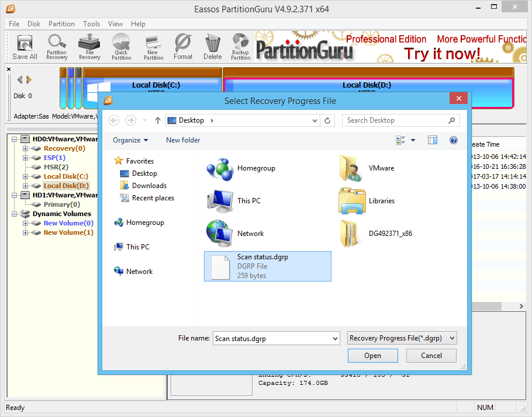Open the Backup Partition tool
Image resolution: width=532 pixels, height=417 pixels.
click(x=240, y=47)
